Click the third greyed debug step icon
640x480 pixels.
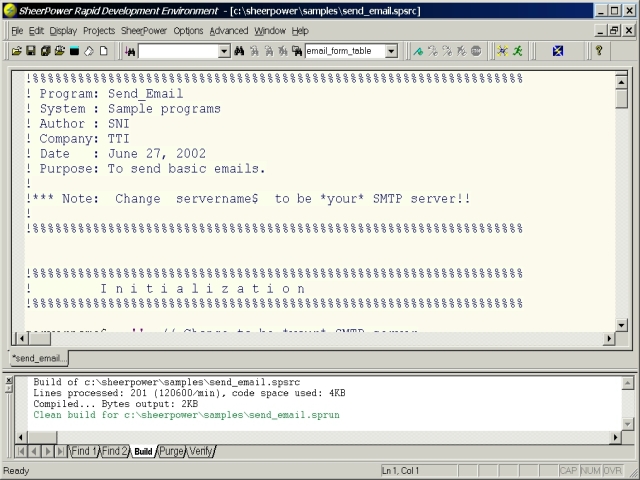462,51
